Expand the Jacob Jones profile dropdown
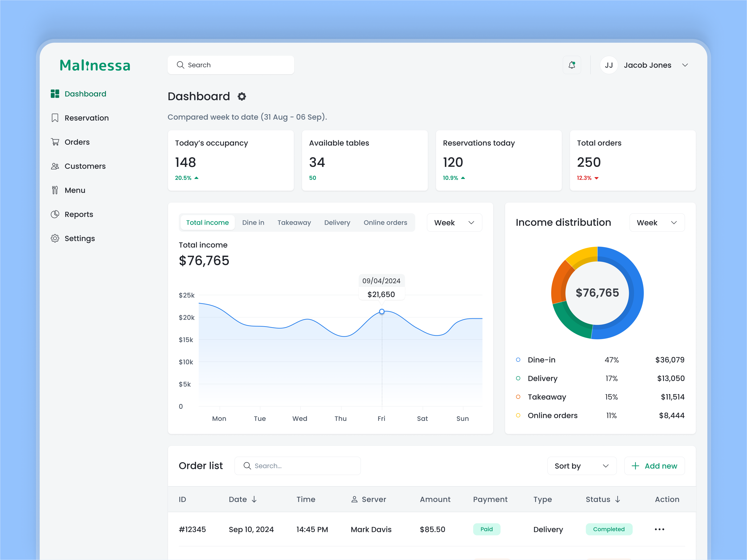The width and height of the screenshot is (747, 560). click(685, 65)
